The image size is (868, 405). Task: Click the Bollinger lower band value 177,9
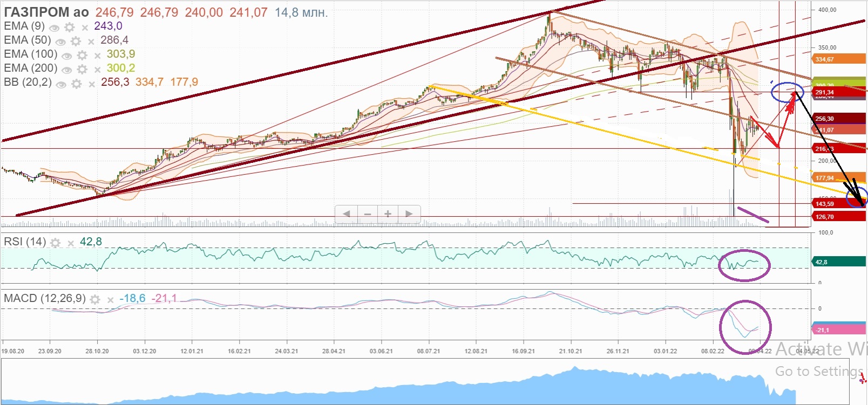pyautogui.click(x=184, y=82)
